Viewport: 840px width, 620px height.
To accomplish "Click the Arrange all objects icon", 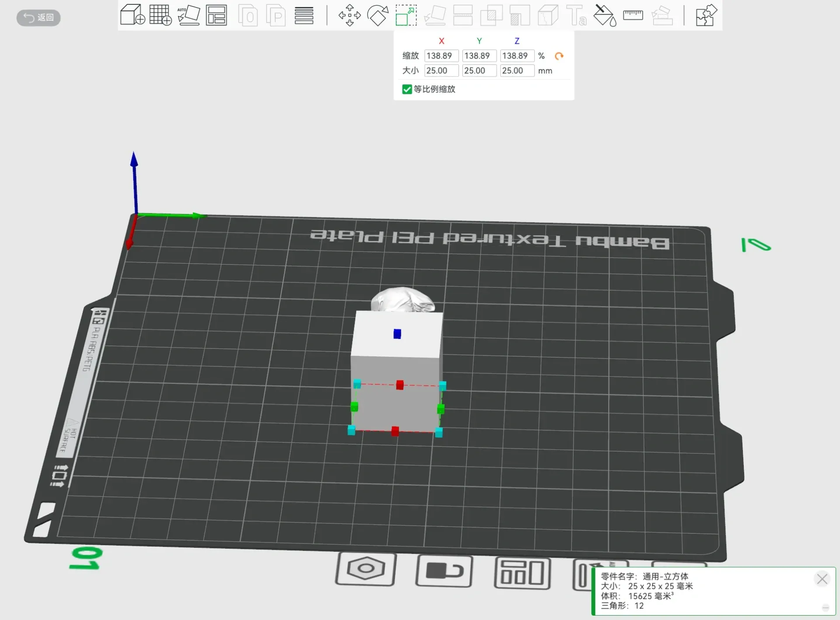I will (x=217, y=15).
